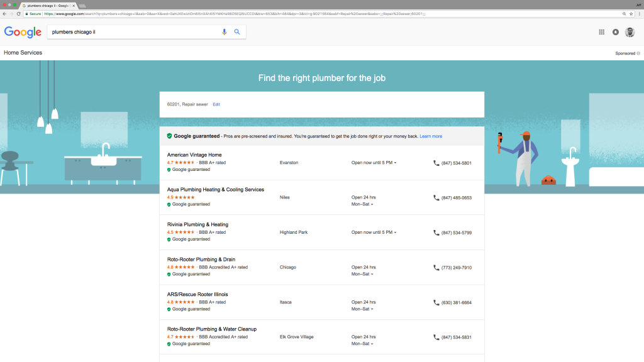The height and width of the screenshot is (362, 644).
Task: Click the blue search magnifier icon
Action: (x=237, y=31)
